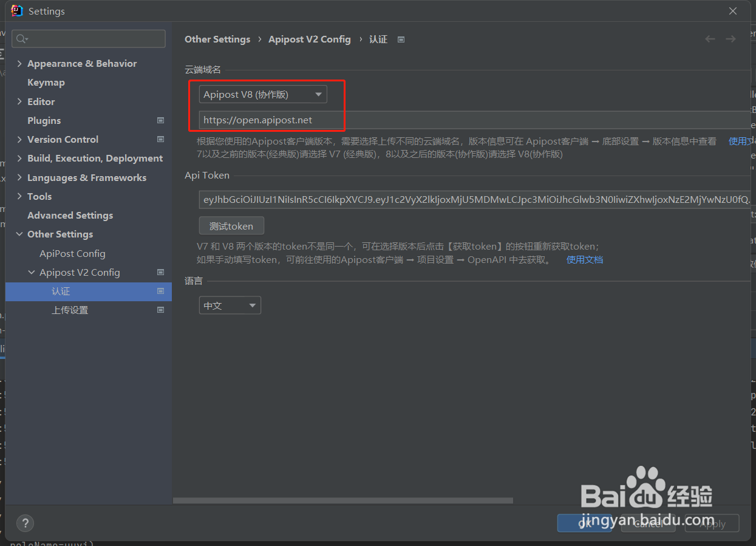The image size is (756, 546).
Task: Open 上传设置 settings page
Action: coord(70,310)
